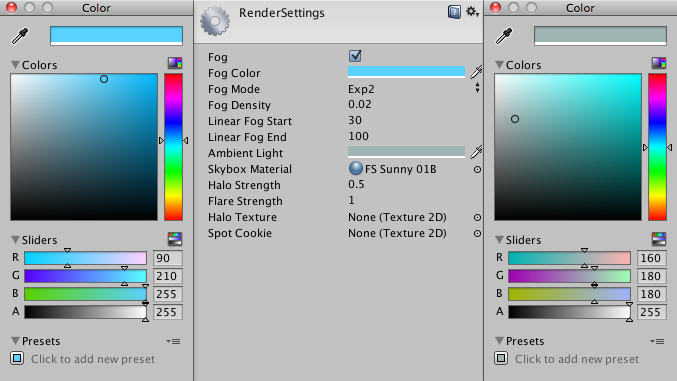Click A slider in right Color window
The height and width of the screenshot is (381, 677).
(x=569, y=312)
